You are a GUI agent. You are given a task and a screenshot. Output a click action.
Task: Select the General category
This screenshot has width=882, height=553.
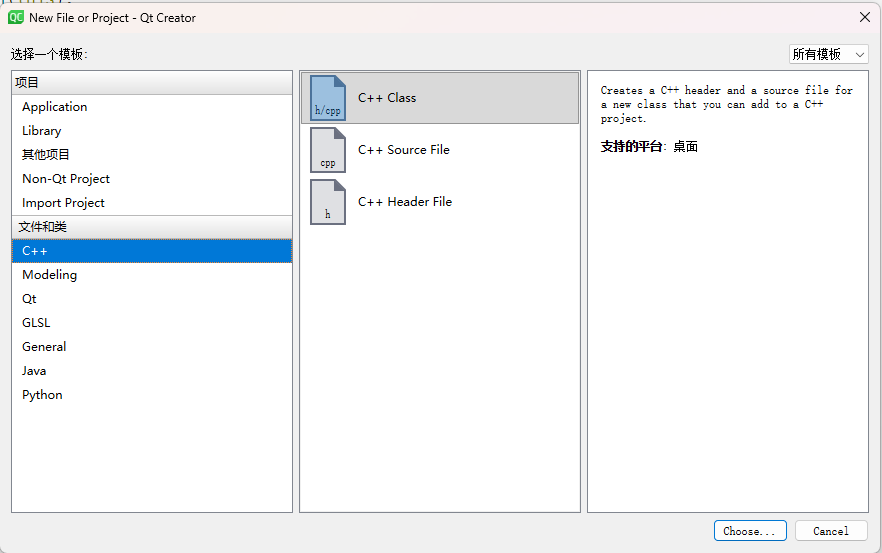tap(152, 347)
